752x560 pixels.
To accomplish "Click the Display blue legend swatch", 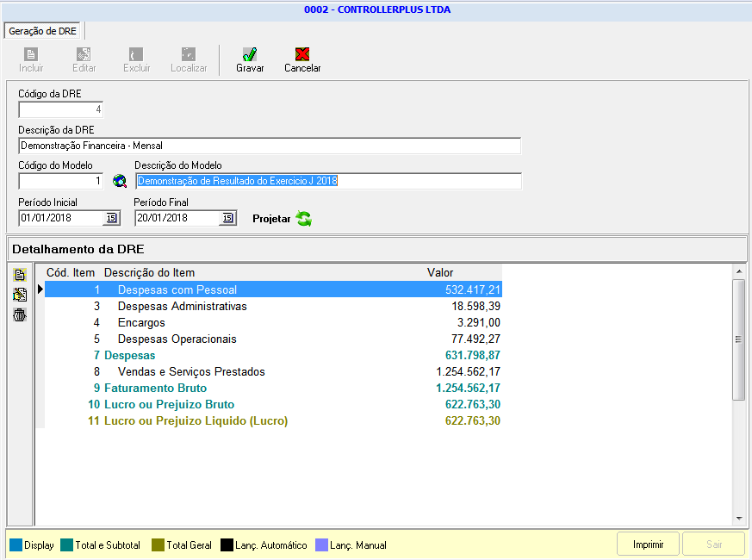I will pyautogui.click(x=16, y=544).
